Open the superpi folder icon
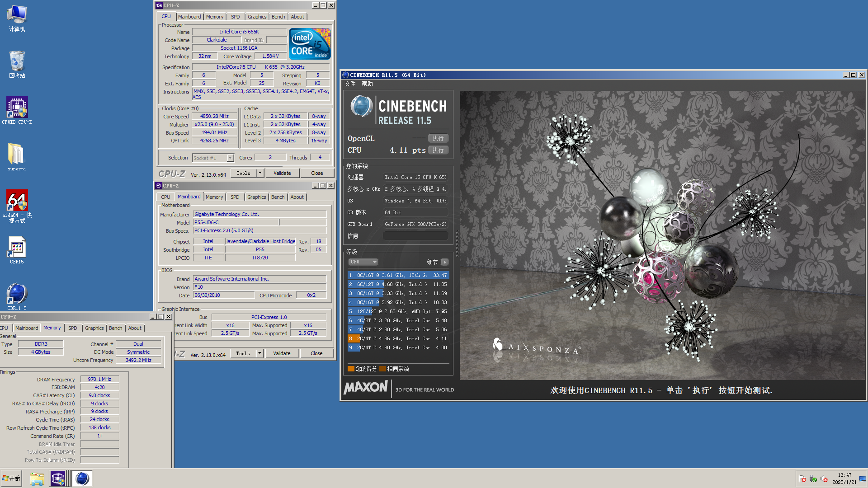The width and height of the screenshot is (868, 488). (x=17, y=157)
